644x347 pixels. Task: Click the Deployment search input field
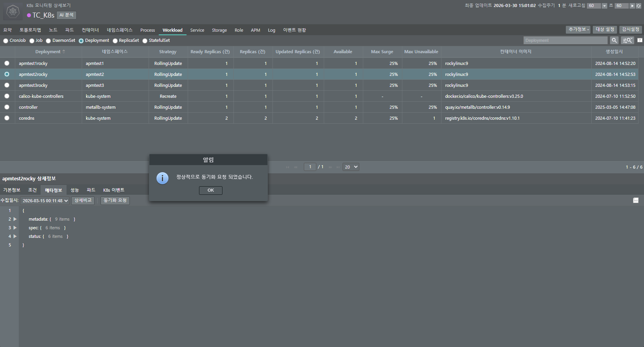click(565, 40)
